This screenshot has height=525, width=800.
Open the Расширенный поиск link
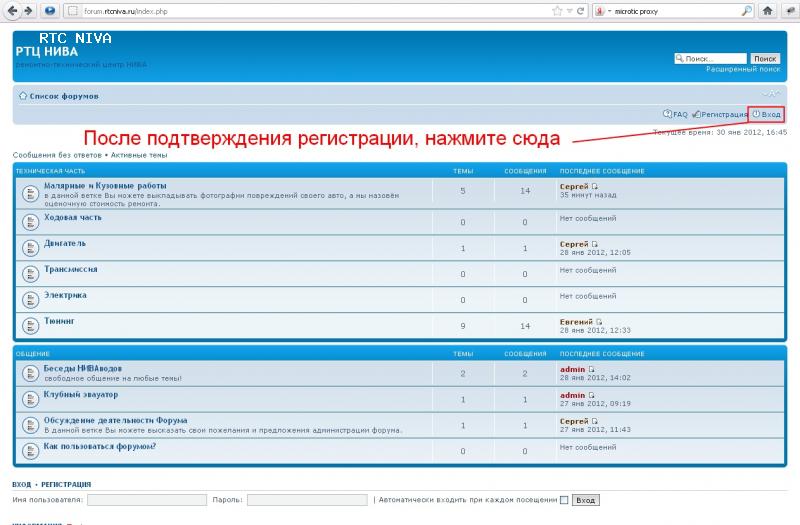tap(743, 69)
